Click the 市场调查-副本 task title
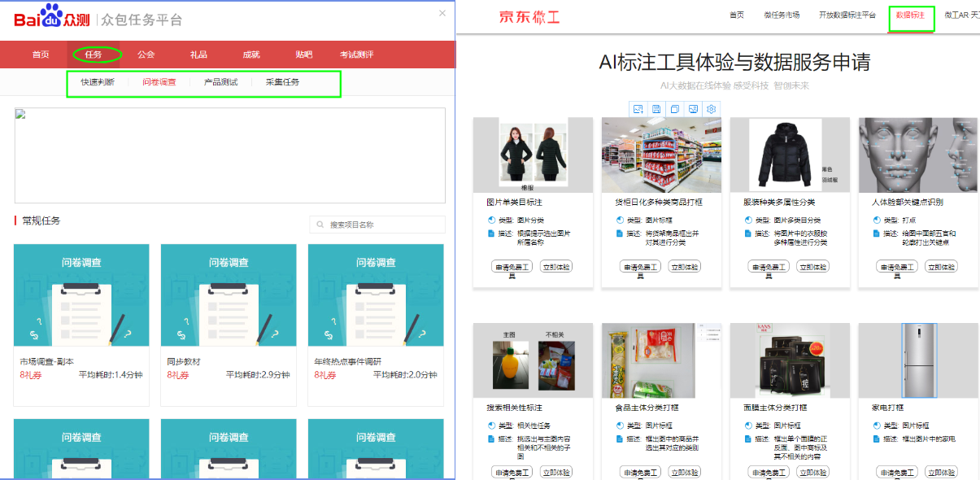 pos(46,361)
